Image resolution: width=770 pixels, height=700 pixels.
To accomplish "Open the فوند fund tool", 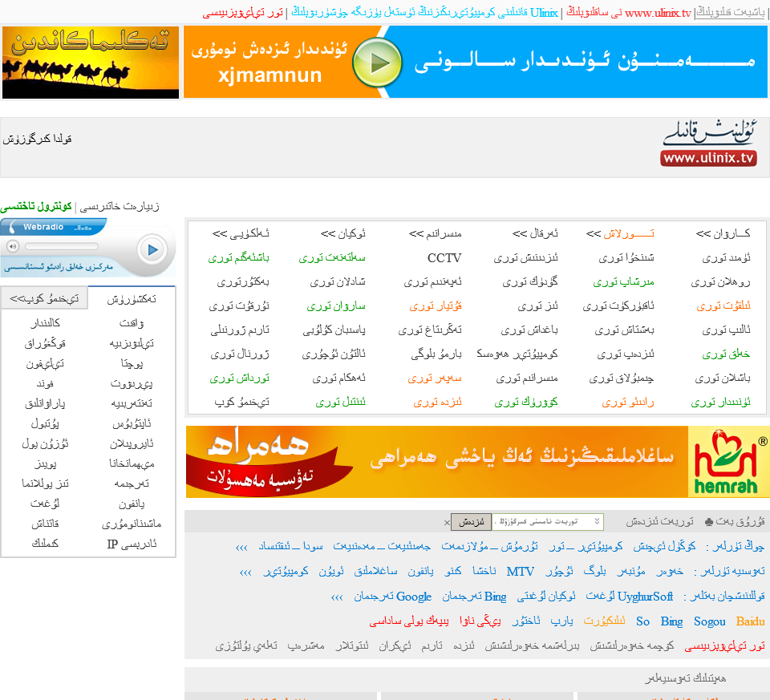I will [45, 383].
